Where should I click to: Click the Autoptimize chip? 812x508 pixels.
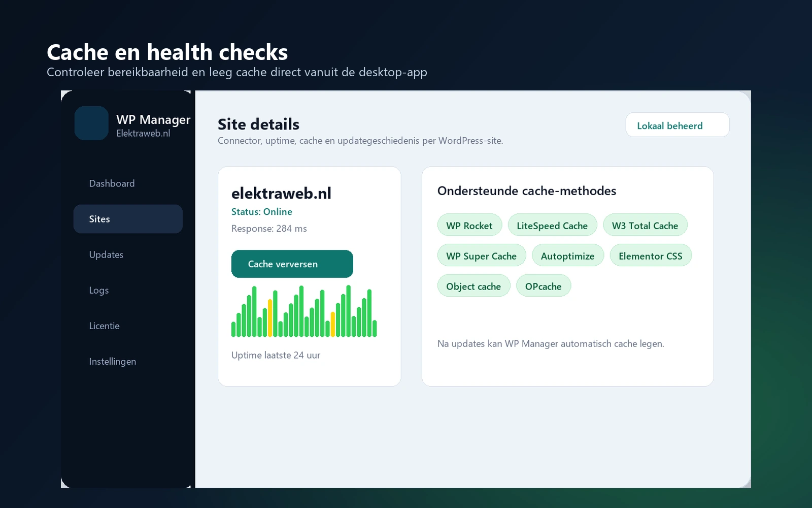(x=568, y=256)
